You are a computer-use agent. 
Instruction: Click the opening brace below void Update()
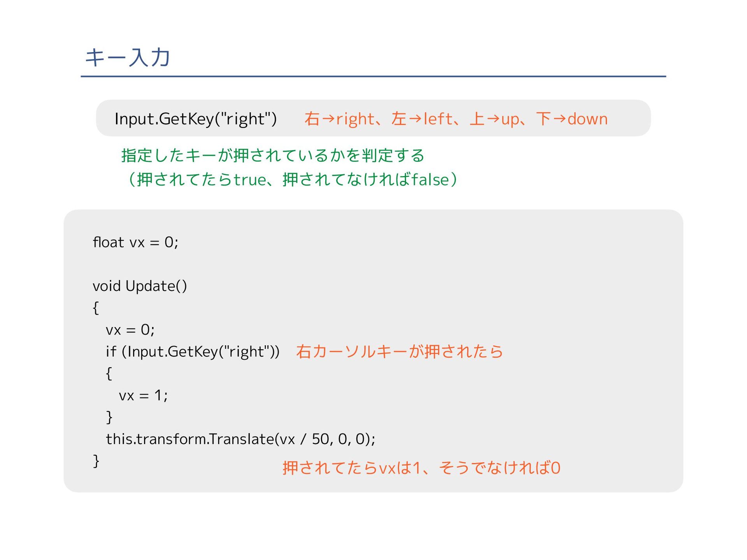point(96,308)
